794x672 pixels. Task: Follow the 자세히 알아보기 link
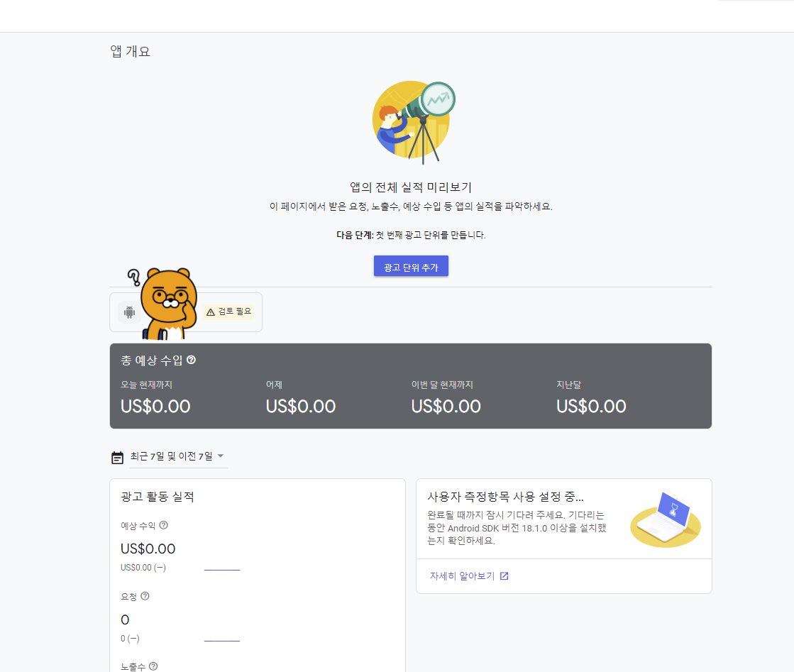(x=462, y=575)
